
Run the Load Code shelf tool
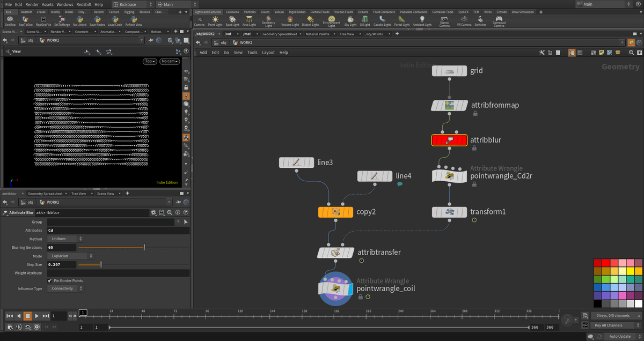(115, 21)
